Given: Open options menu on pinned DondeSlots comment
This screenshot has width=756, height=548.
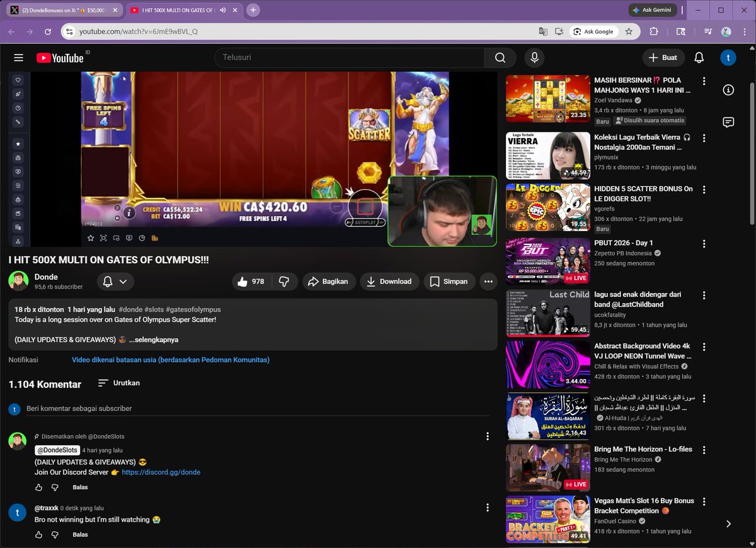Looking at the screenshot, I should tap(487, 436).
